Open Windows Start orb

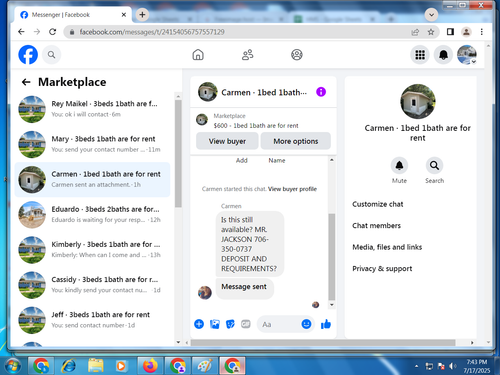13,366
